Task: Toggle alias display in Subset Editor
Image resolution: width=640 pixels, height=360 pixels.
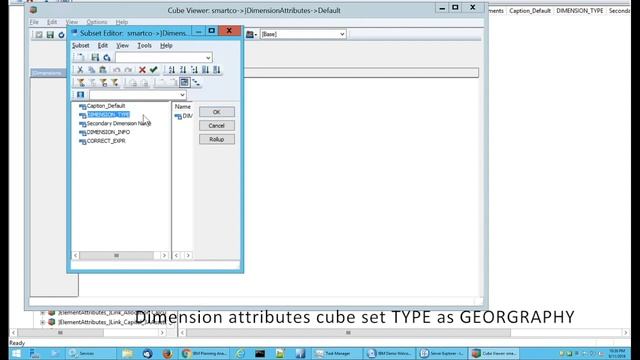Action: [80, 95]
